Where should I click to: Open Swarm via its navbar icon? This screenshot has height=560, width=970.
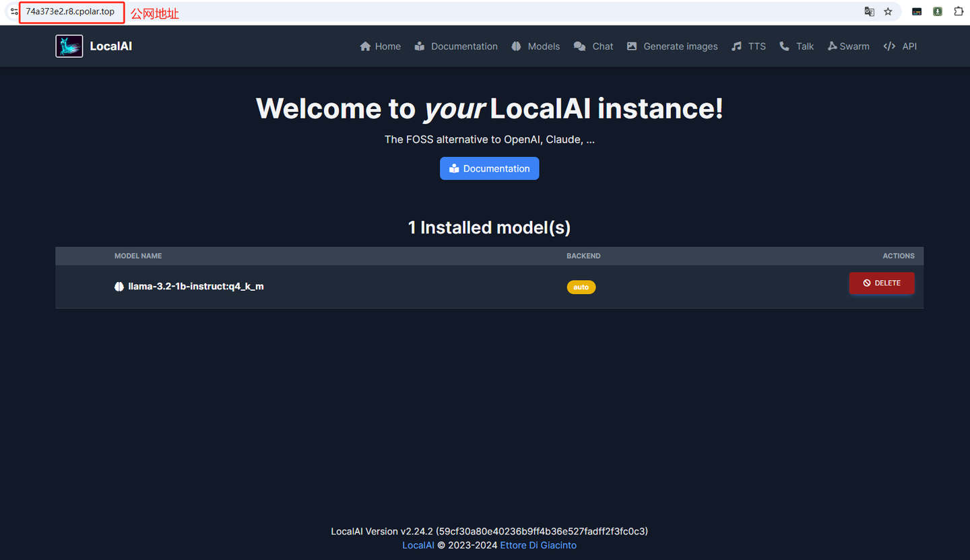(x=833, y=46)
